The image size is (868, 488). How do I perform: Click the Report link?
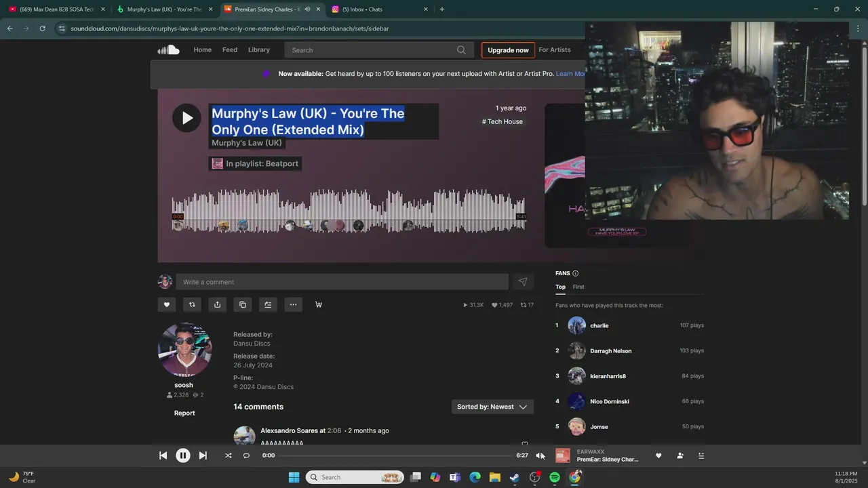[184, 413]
